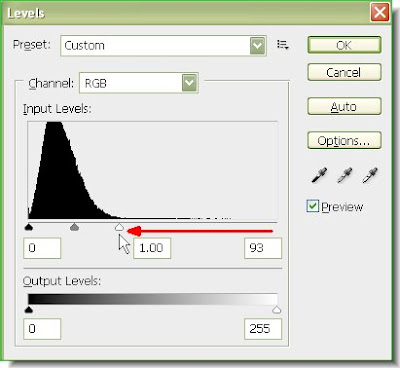The image size is (400, 368).
Task: Select the white point eyedropper
Action: click(x=370, y=175)
